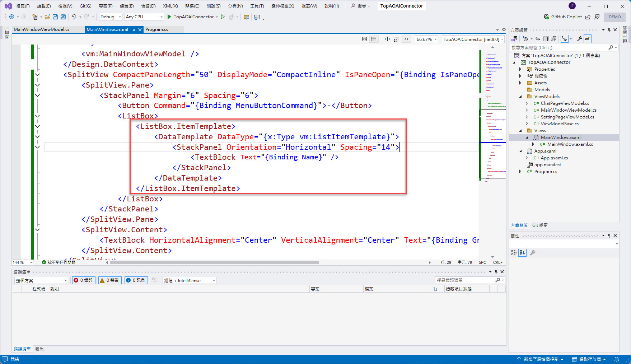Image resolution: width=631 pixels, height=364 pixels.
Task: Switch to the 輸出 output tab
Action: click(x=39, y=349)
